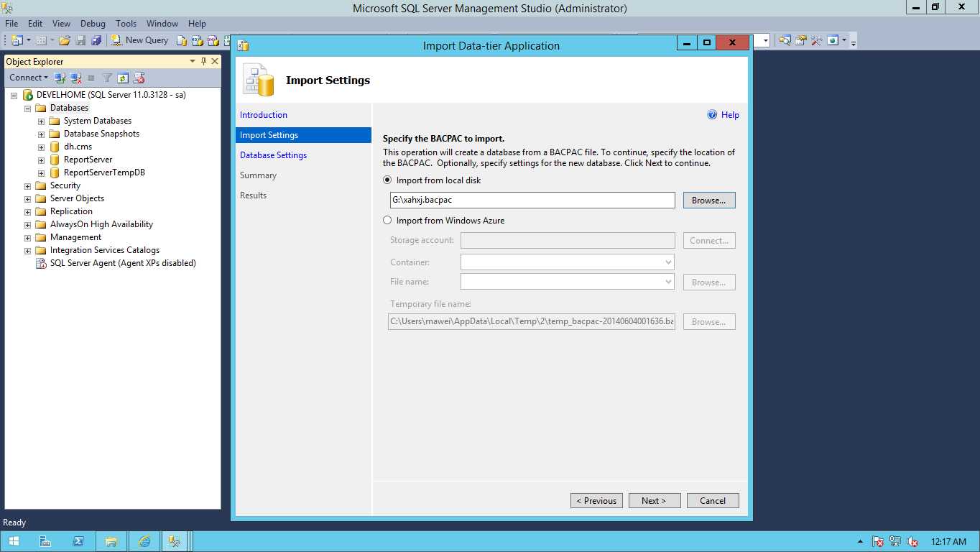Close the Object Explorer panel
Image resolution: width=980 pixels, height=552 pixels.
pyautogui.click(x=215, y=61)
